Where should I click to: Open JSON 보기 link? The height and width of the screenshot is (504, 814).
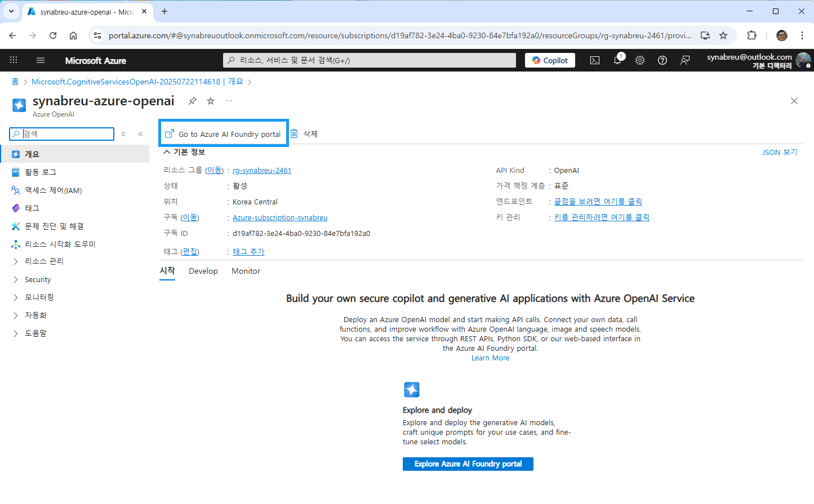point(780,152)
